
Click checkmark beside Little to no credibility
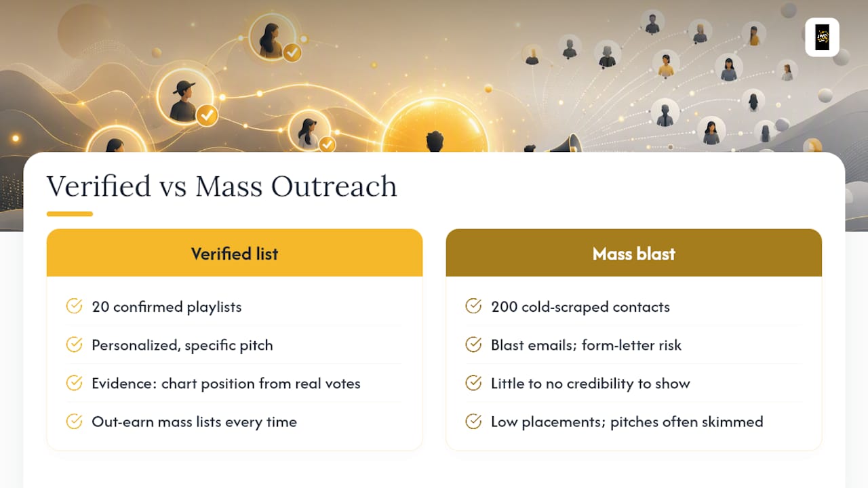click(473, 383)
